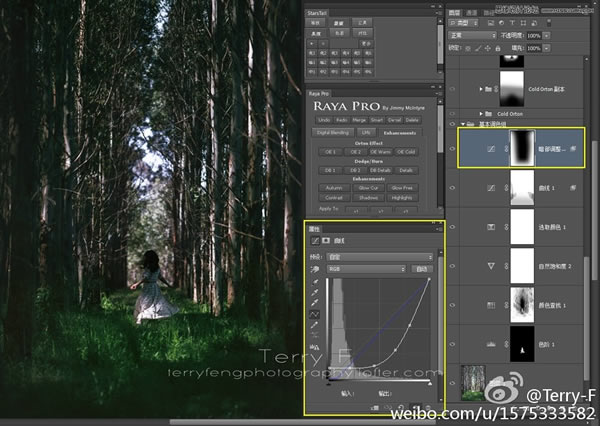Click curves adjustment icon on selected layer
This screenshot has width=600, height=426.
click(491, 149)
